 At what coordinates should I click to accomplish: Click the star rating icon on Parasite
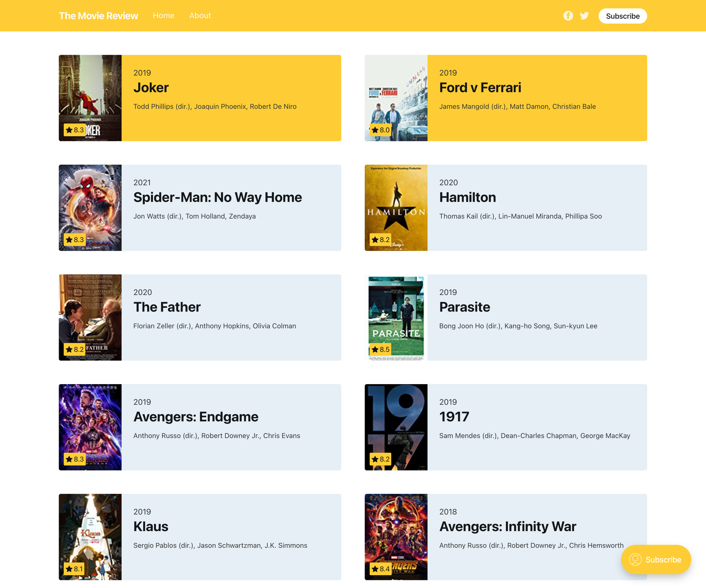(375, 350)
